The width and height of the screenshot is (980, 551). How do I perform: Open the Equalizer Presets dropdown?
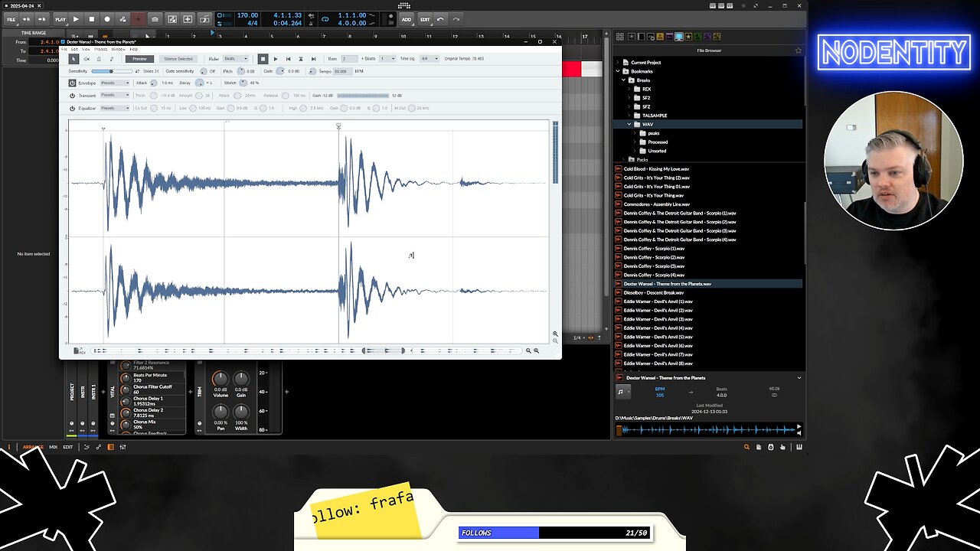(115, 108)
